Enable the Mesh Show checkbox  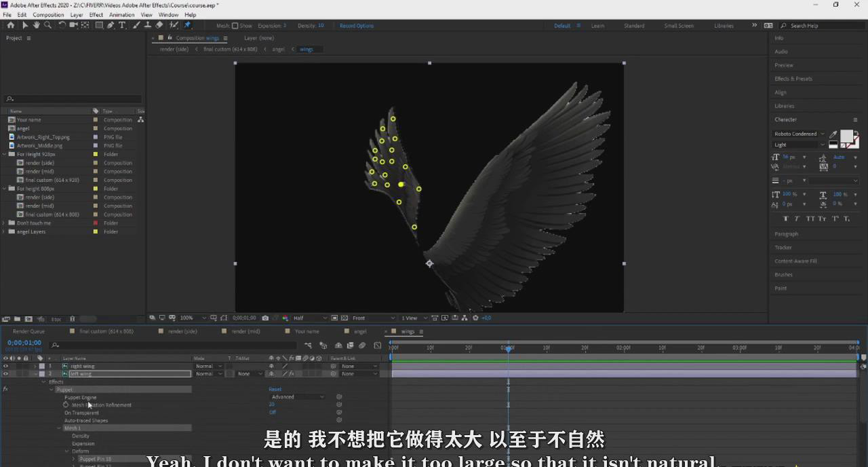tap(235, 26)
